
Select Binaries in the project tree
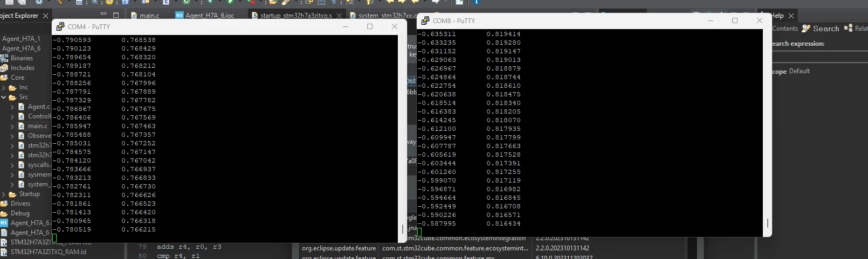click(22, 58)
